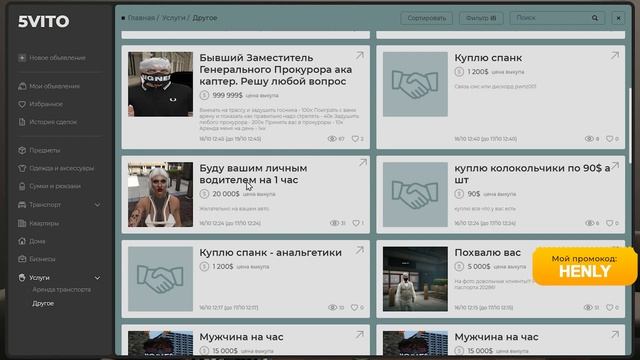Like Буду вашим личным водителем heart
This screenshot has width=640, height=360.
[x=356, y=223]
